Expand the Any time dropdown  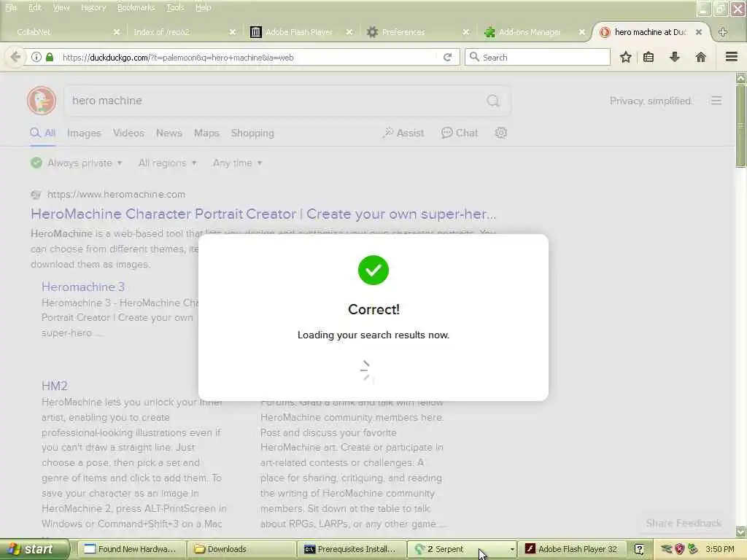237,163
